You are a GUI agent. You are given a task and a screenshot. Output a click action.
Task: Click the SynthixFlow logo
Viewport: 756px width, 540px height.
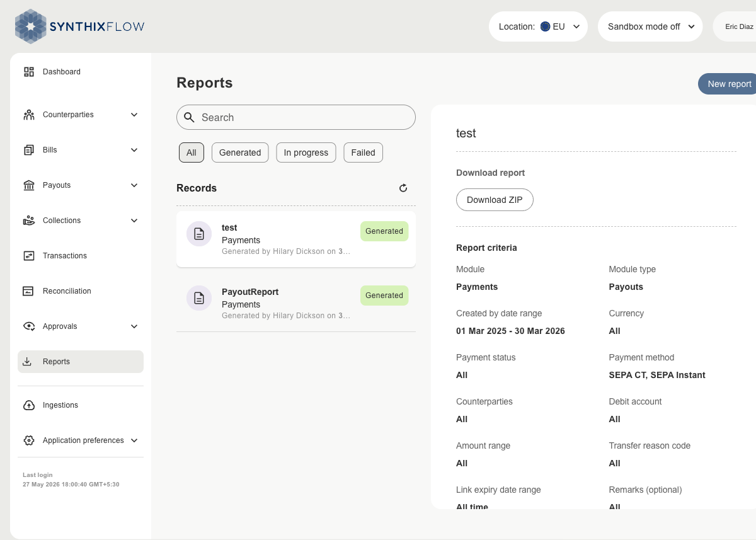coord(80,26)
